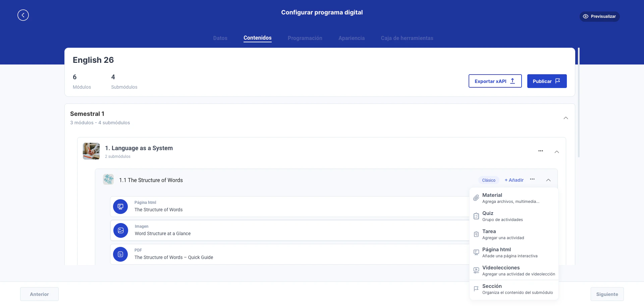
Task: Collapse the Semestral 1 section
Action: tap(566, 118)
